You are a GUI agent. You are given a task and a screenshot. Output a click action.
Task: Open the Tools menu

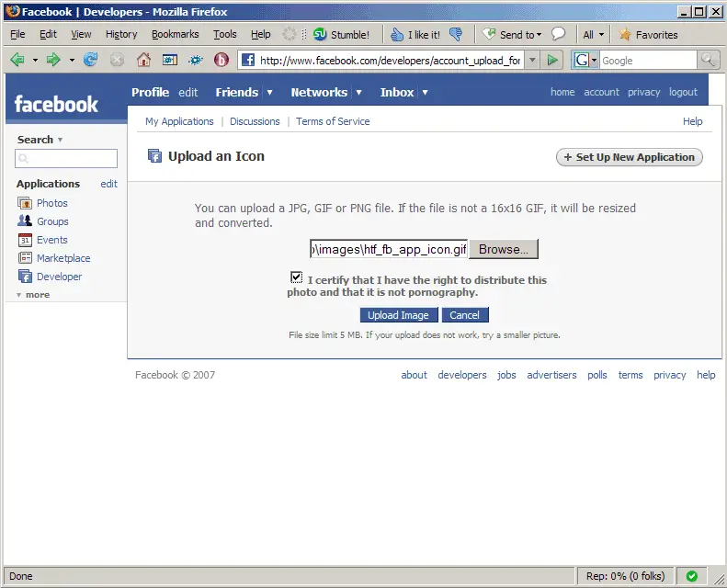224,34
